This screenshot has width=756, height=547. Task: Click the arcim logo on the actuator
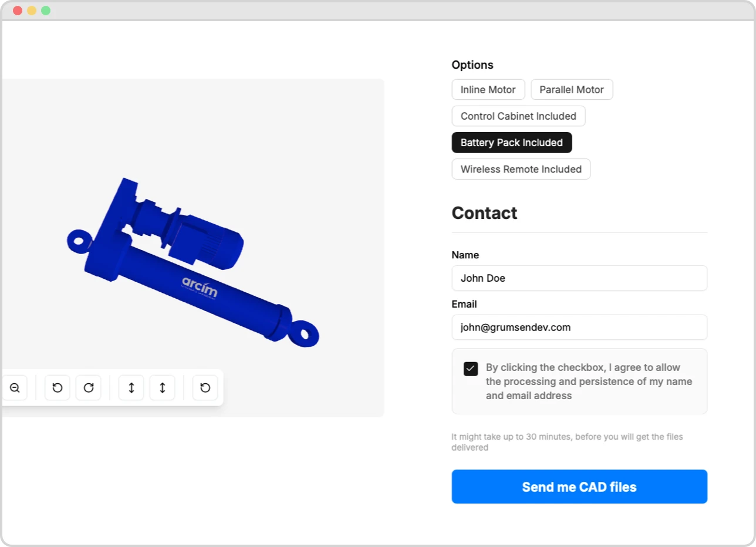tap(200, 287)
